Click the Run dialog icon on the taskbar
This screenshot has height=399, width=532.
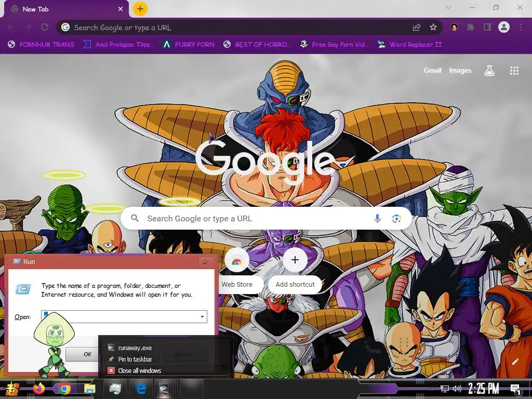coord(164,389)
